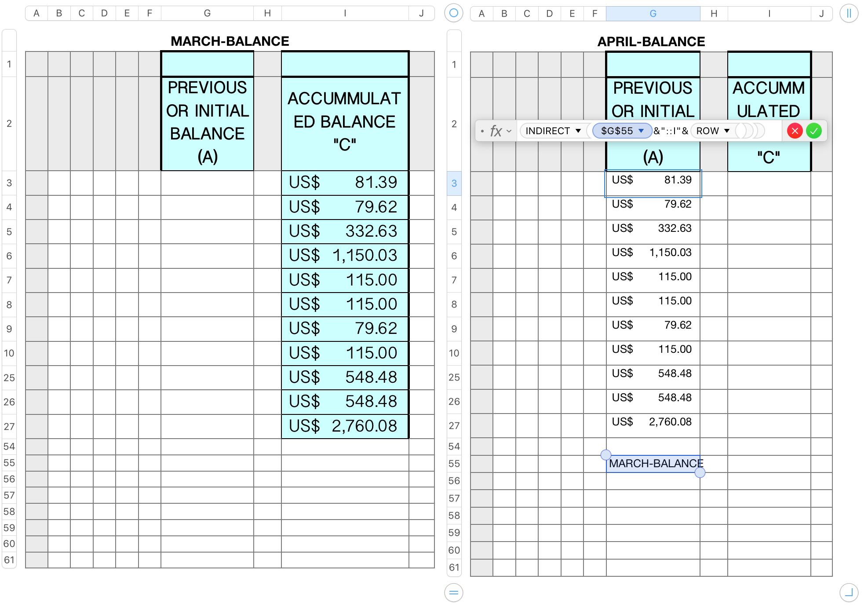Select row 27 header in March table
Viewport: 868px width, 608px height.
(x=9, y=426)
